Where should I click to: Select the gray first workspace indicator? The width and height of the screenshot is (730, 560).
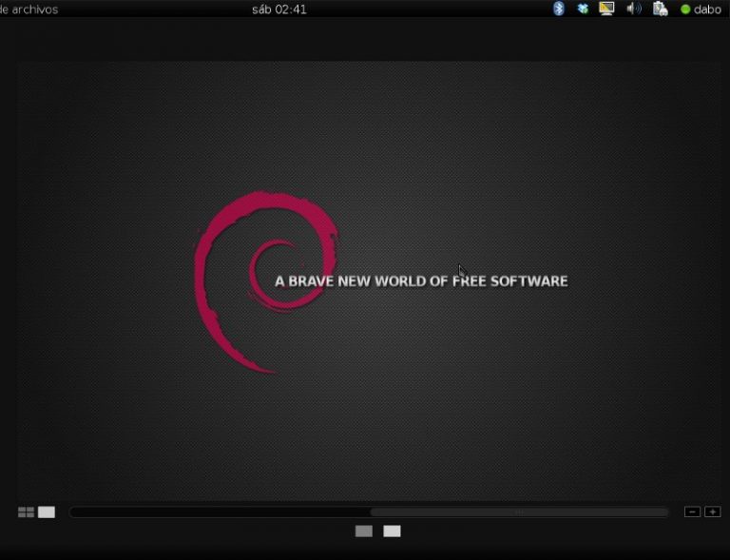pos(363,531)
